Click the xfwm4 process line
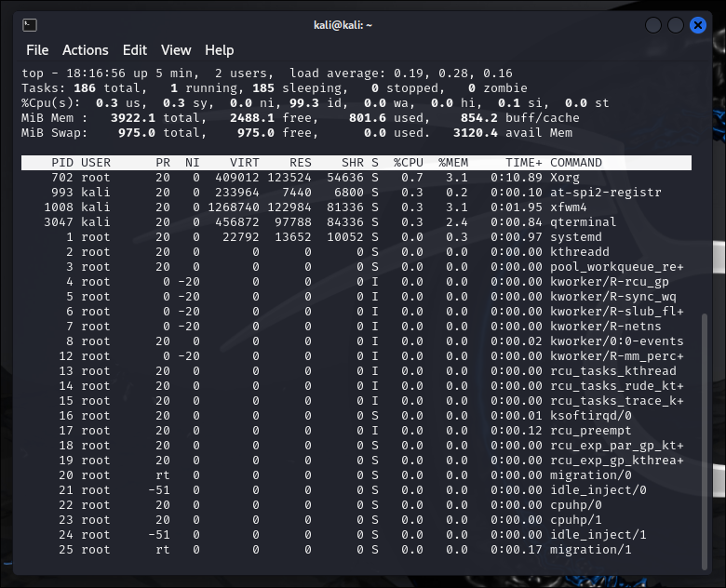Image resolution: width=726 pixels, height=588 pixels. click(354, 207)
